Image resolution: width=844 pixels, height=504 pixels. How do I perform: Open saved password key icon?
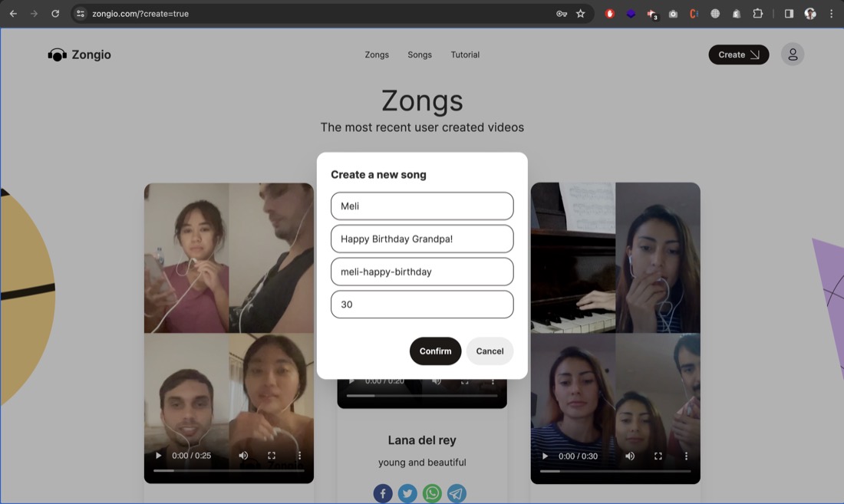[562, 14]
